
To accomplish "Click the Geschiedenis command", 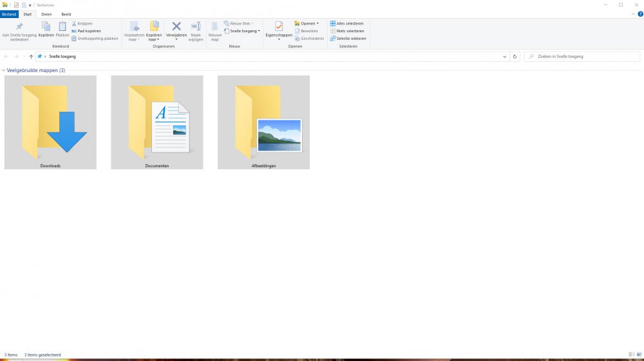I will point(309,38).
